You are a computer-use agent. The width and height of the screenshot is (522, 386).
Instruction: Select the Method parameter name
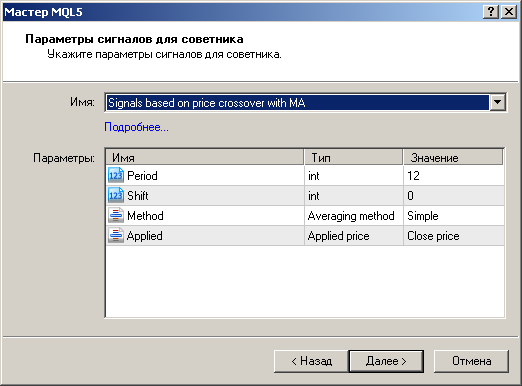point(145,216)
